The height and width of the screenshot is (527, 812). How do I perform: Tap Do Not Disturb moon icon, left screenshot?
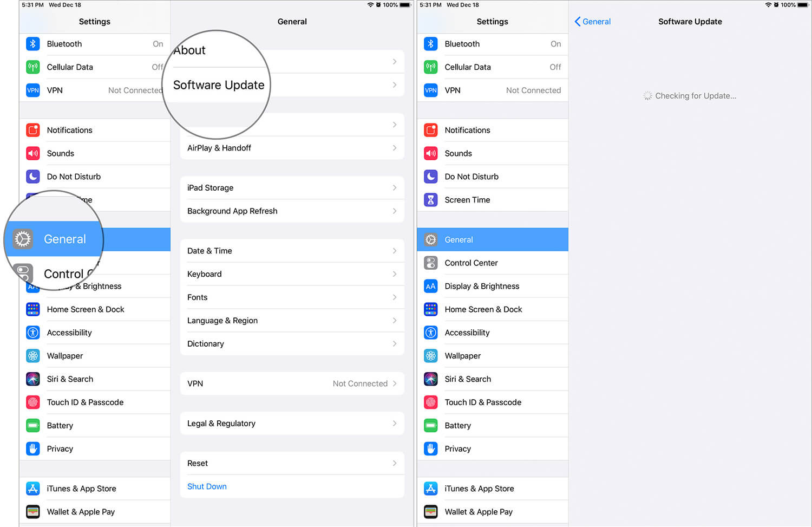pos(33,177)
